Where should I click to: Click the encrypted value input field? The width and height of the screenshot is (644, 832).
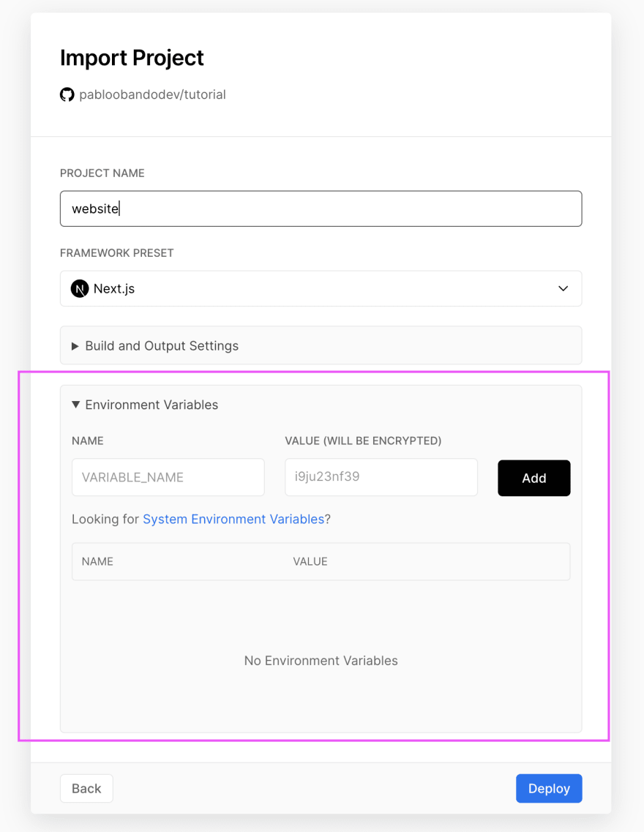tap(381, 477)
